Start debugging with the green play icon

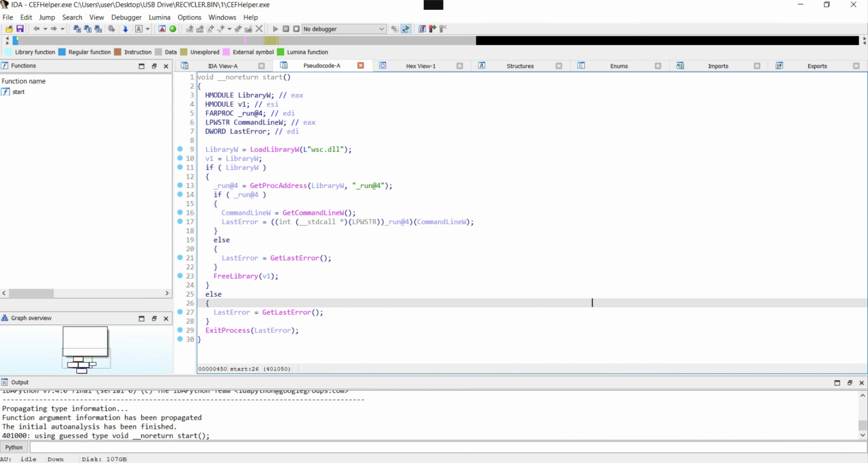click(275, 29)
